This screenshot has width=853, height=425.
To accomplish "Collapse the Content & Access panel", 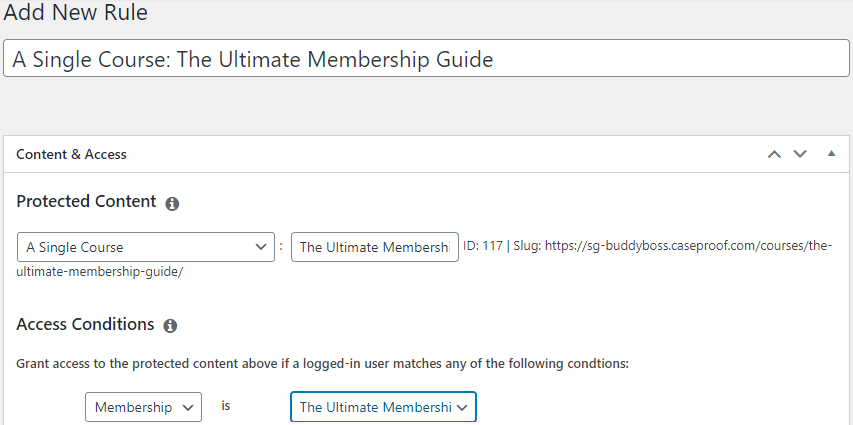I will coord(831,154).
